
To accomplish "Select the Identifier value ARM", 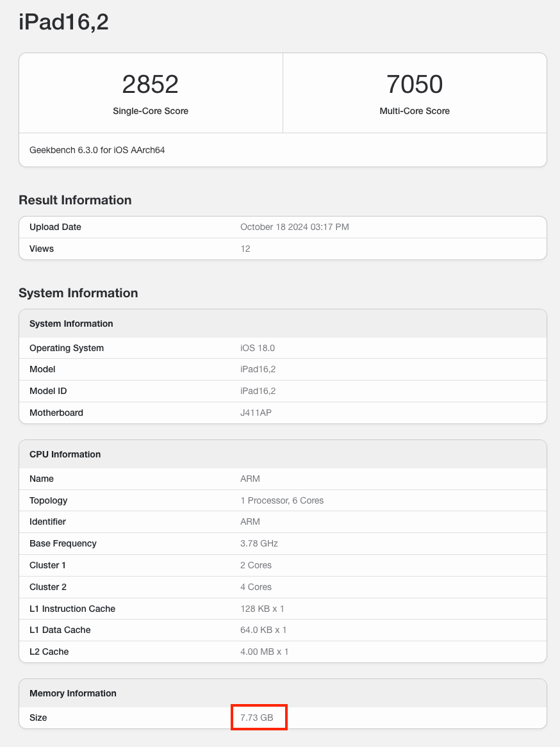I will click(251, 521).
